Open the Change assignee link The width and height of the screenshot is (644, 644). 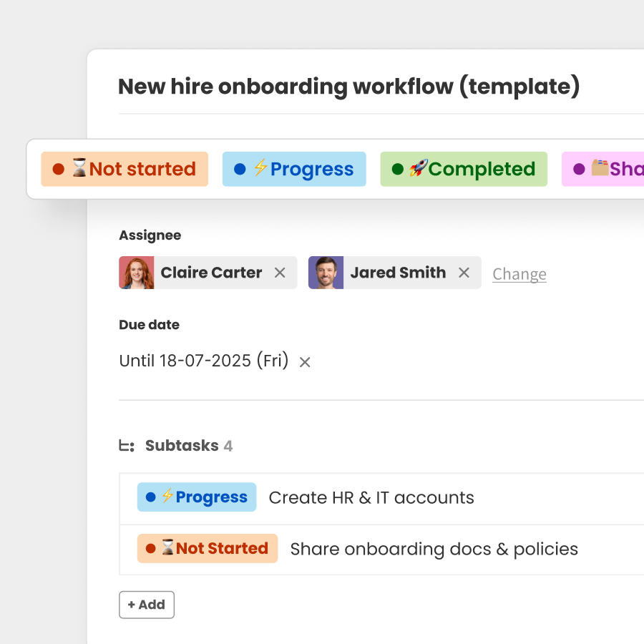[519, 273]
